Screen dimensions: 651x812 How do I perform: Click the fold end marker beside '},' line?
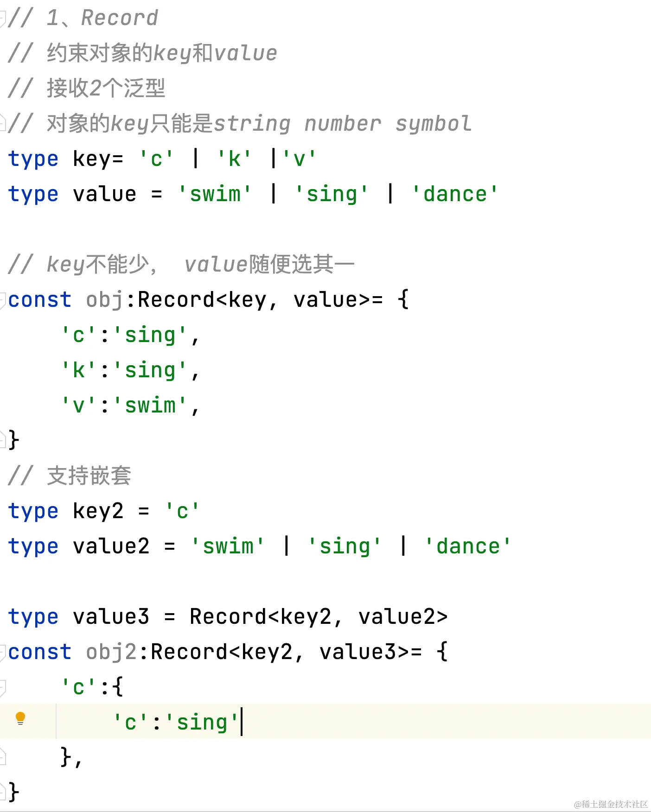2,757
